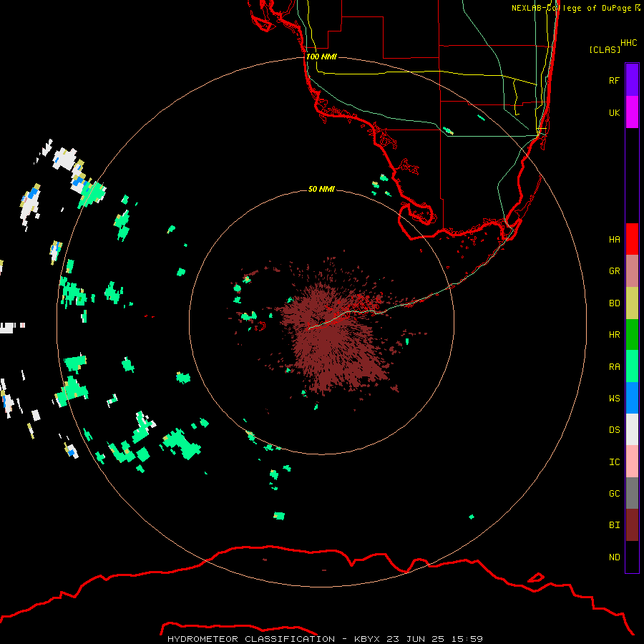The width and height of the screenshot is (644, 644).
Task: Click the ND legend label
Action: click(615, 557)
